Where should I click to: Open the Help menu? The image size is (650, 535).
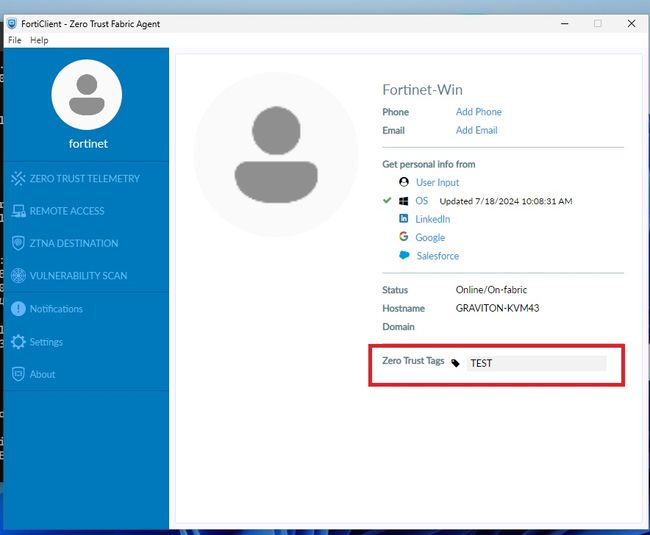tap(39, 40)
